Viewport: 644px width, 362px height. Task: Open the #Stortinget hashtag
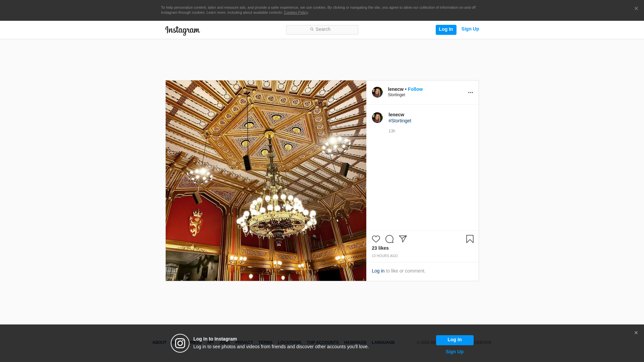(400, 121)
